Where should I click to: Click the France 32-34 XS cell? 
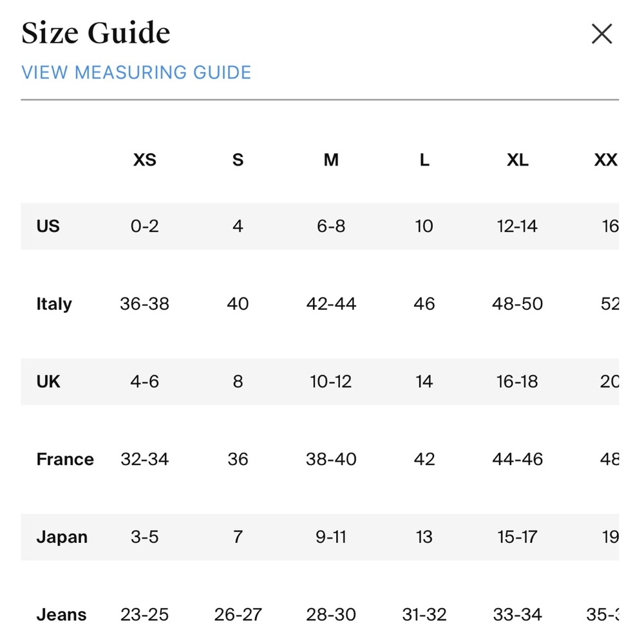[144, 459]
